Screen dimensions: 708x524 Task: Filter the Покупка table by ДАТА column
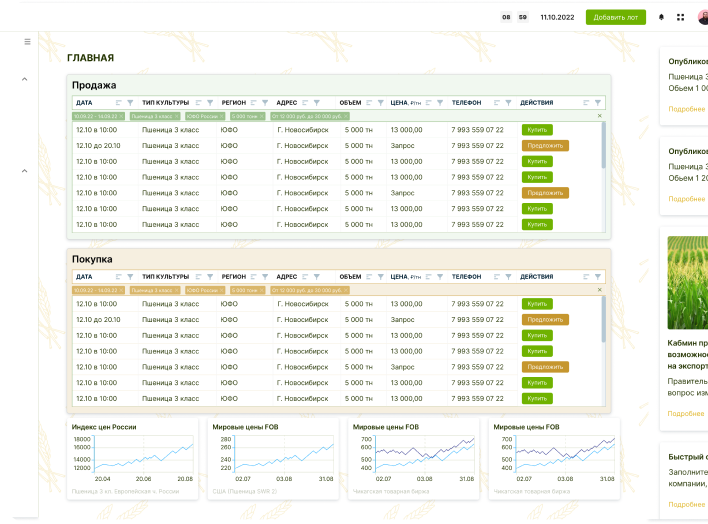point(130,276)
